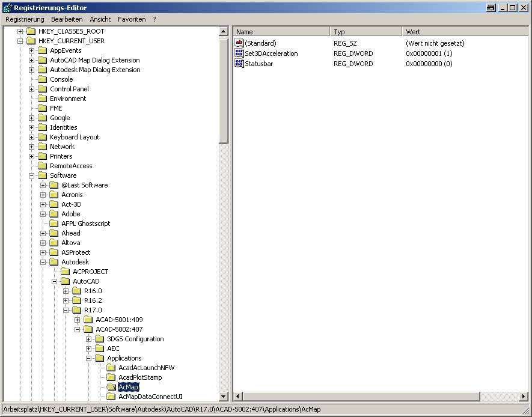Click the RemoteAccess folder icon
Screen dimensions: 532x417
tap(43, 166)
